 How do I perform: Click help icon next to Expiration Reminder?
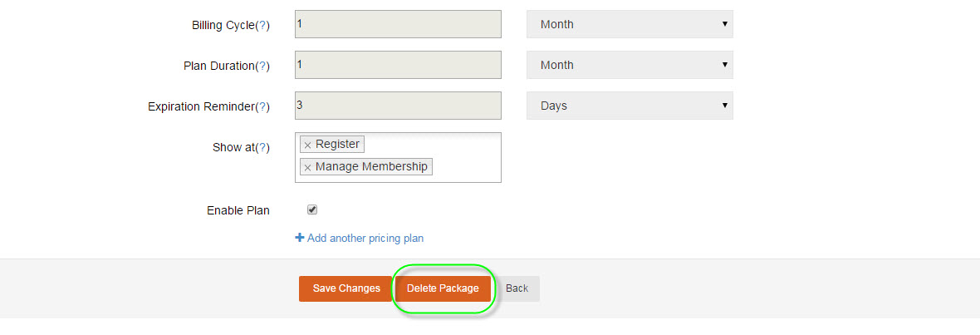(x=262, y=107)
